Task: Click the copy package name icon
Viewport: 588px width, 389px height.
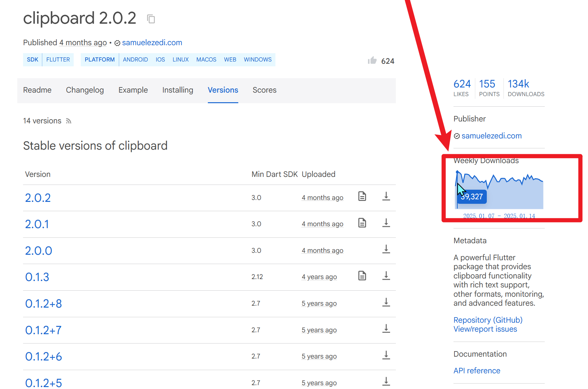Action: point(151,19)
